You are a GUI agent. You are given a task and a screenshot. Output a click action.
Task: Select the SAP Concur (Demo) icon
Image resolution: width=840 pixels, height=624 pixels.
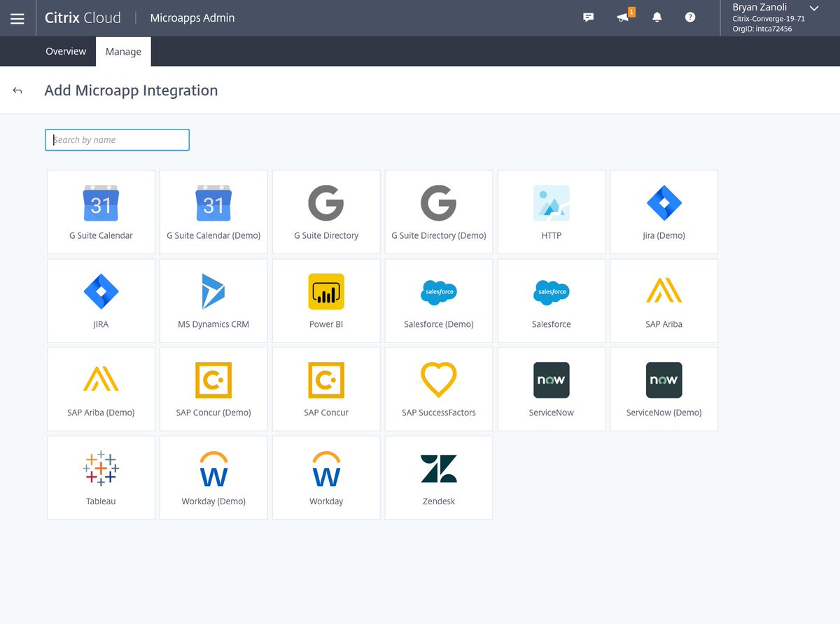(x=213, y=380)
